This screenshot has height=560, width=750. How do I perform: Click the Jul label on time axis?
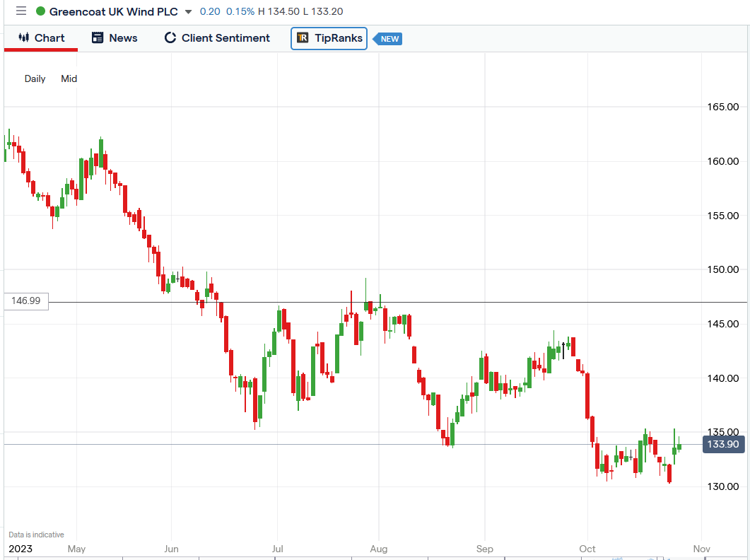pos(277,549)
